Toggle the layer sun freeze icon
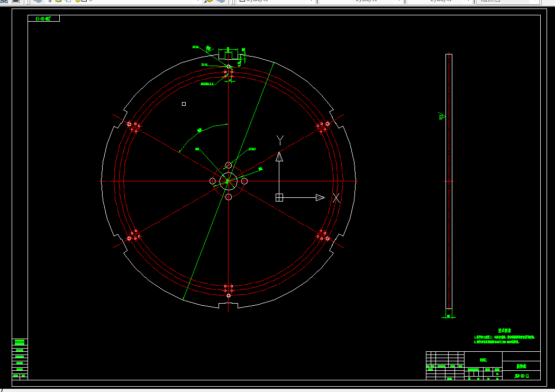This screenshot has width=555, height=392. coord(59,1)
